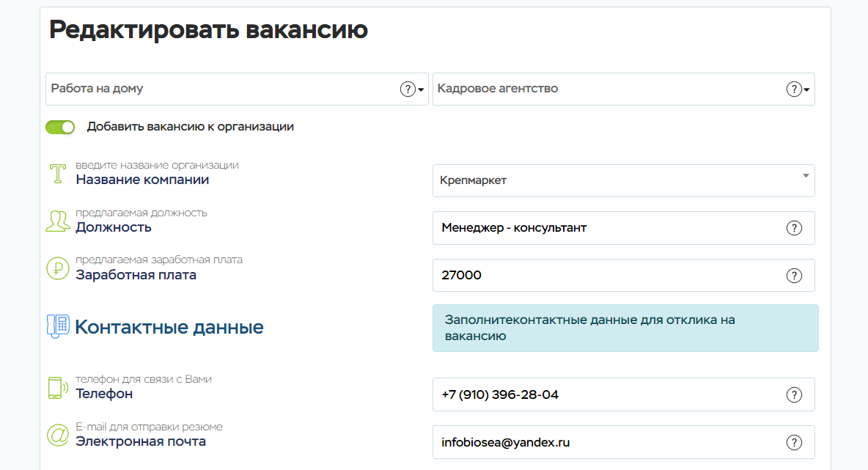Click the infobiosea@yandex.ru email field

click(608, 443)
